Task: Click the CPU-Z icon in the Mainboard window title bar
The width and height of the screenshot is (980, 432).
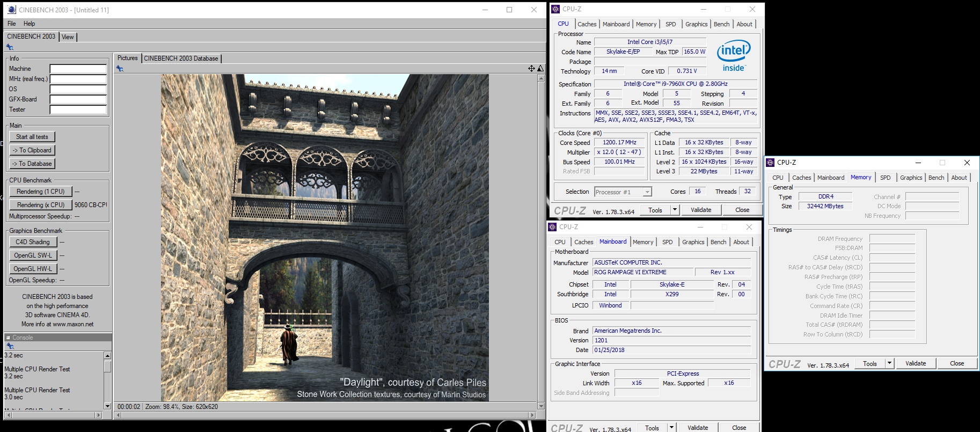Action: click(553, 227)
